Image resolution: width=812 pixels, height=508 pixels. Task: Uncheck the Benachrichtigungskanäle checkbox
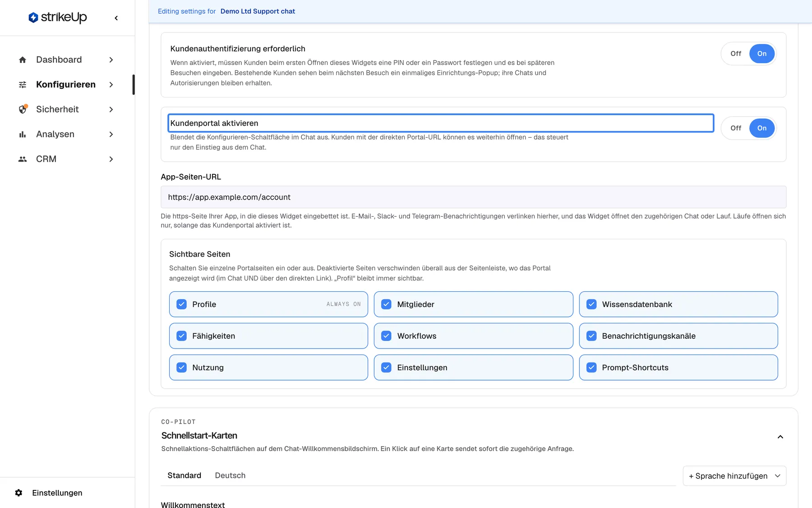[591, 336]
